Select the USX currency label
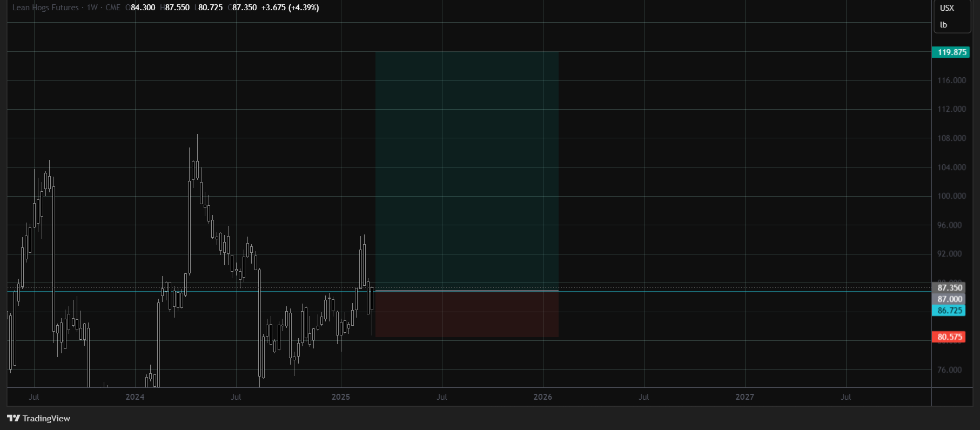 click(x=947, y=8)
